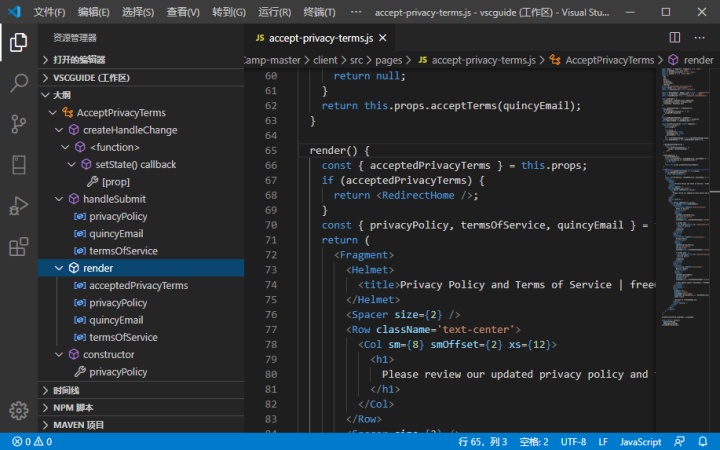This screenshot has width=720, height=450.
Task: Click the client breadcrumb segment
Action: click(x=325, y=60)
